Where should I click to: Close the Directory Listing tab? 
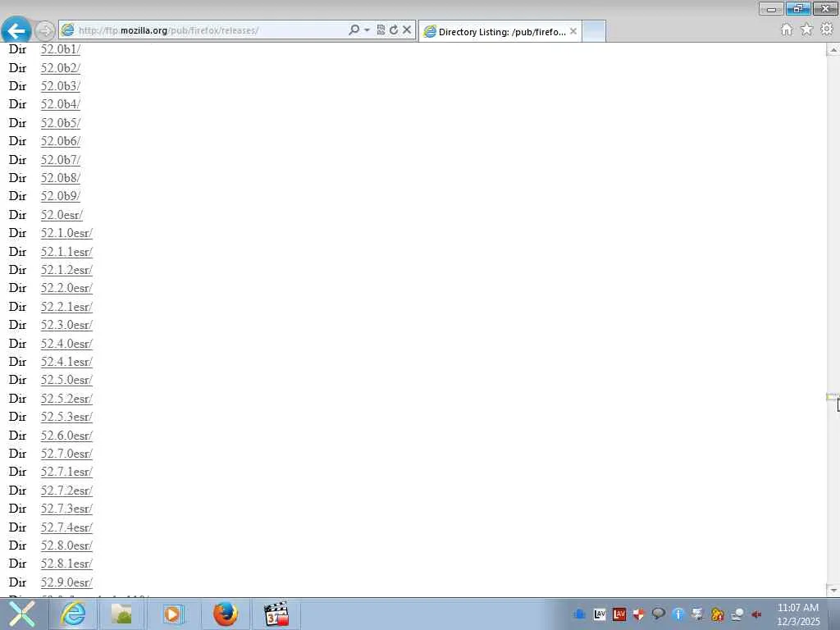[x=573, y=31]
